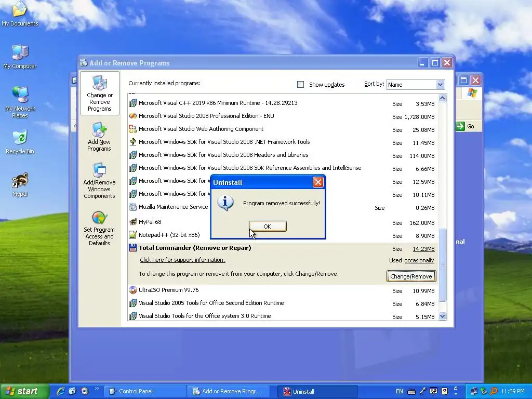
Task: Switch to Add or Remove Programs taskbar button
Action: point(230,392)
